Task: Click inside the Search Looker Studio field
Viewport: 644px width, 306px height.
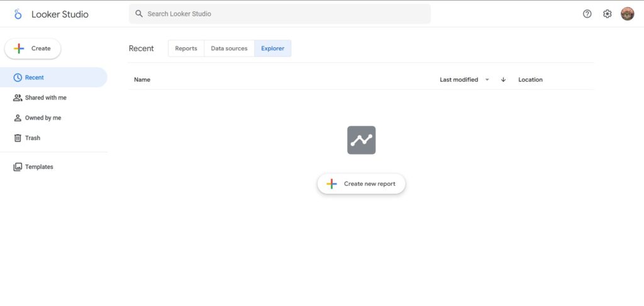Action: coord(280,14)
